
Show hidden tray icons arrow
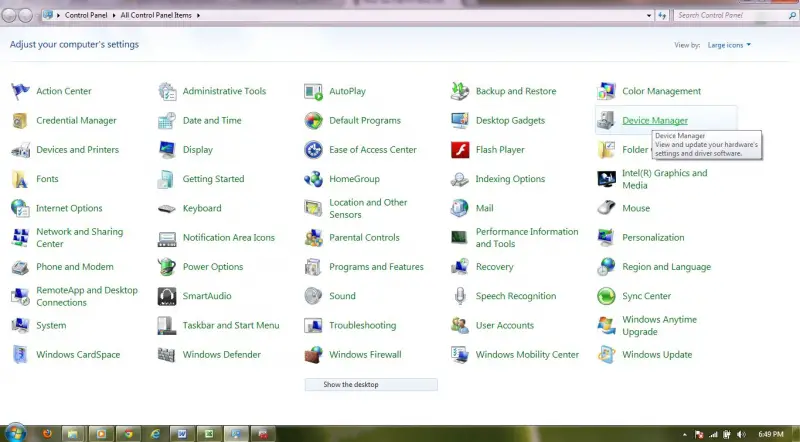pos(684,435)
